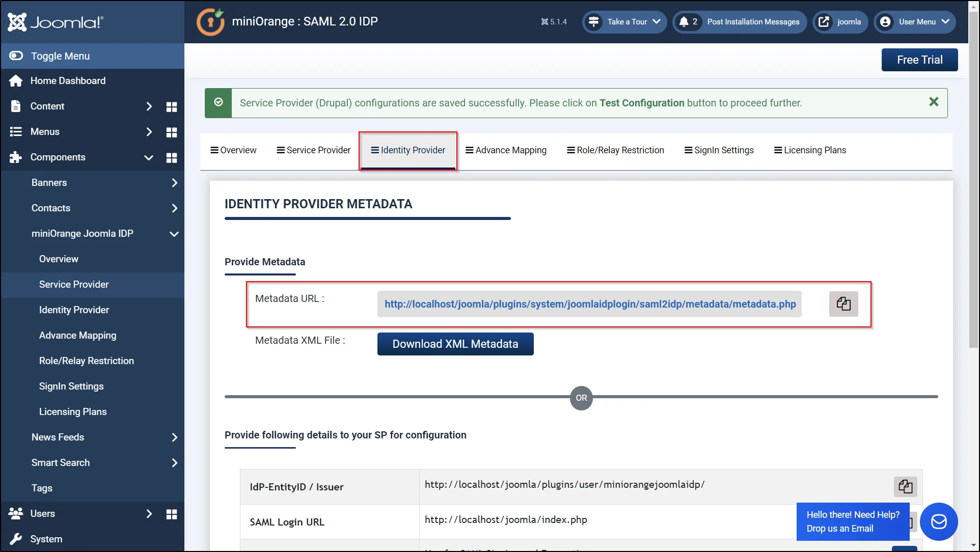Dismiss the success message alert
This screenshot has height=552, width=980.
(934, 102)
